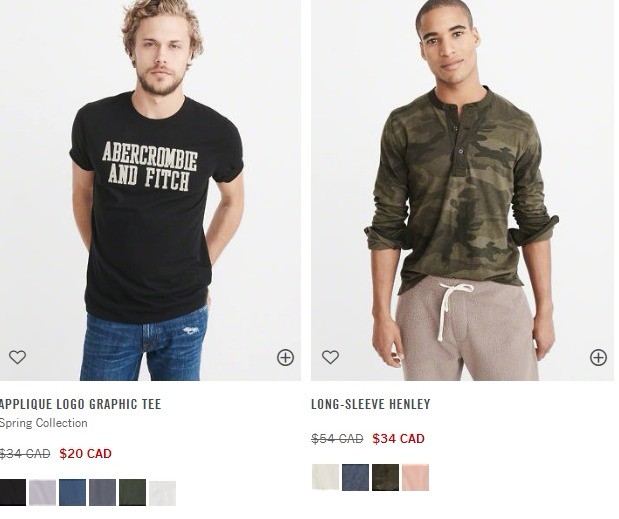Image resolution: width=619 pixels, height=519 pixels.
Task: Open the black Abercrombie tee product image
Action: [x=150, y=190]
